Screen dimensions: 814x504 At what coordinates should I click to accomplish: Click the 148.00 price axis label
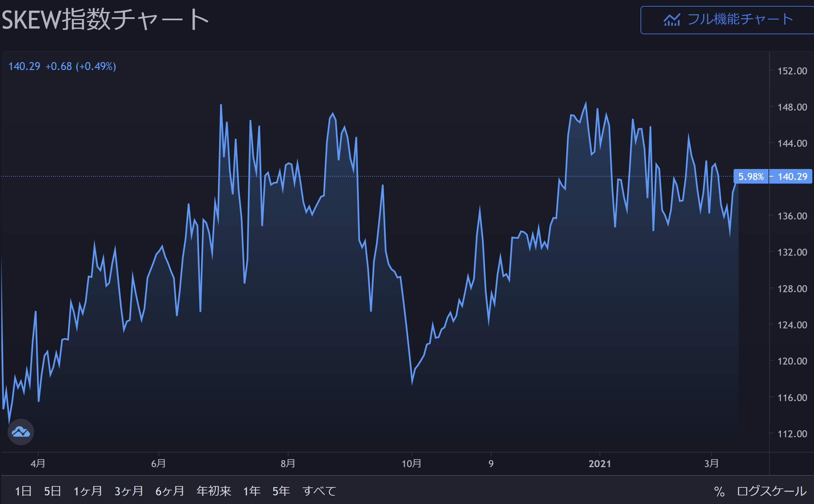792,107
